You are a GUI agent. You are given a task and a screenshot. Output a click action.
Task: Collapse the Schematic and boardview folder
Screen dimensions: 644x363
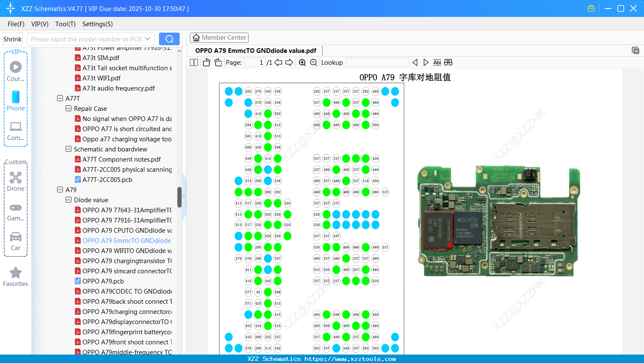point(69,149)
